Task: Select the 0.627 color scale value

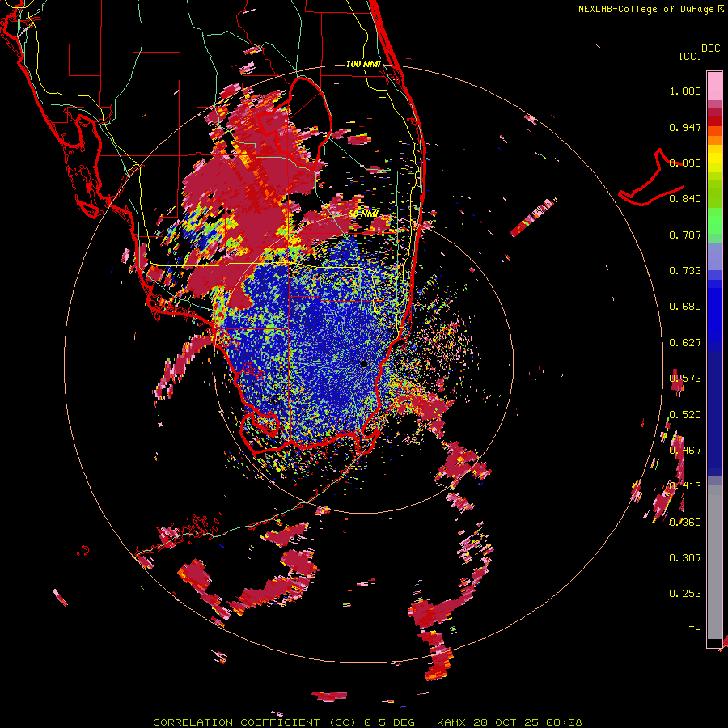Action: pyautogui.click(x=685, y=343)
